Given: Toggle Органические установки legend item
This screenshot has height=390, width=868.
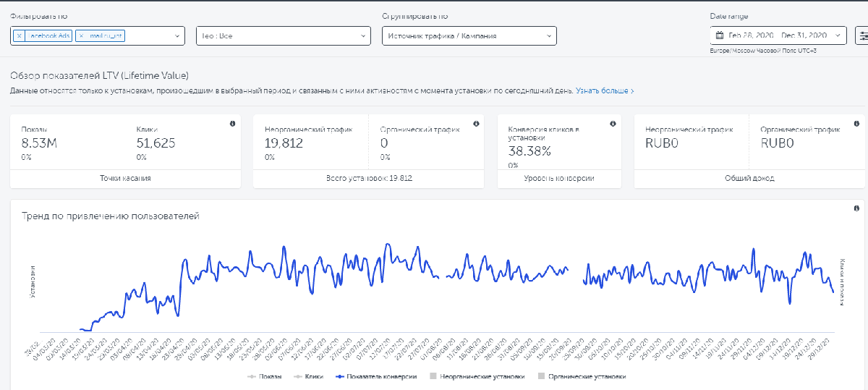Looking at the screenshot, I should [x=582, y=376].
